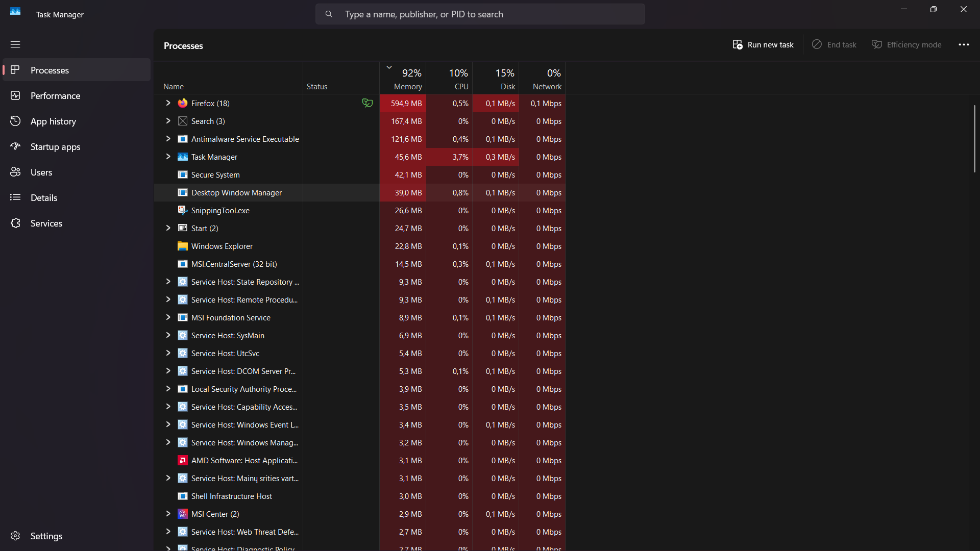The width and height of the screenshot is (980, 551).
Task: Expand Service Host: SysMain entry
Action: [168, 335]
